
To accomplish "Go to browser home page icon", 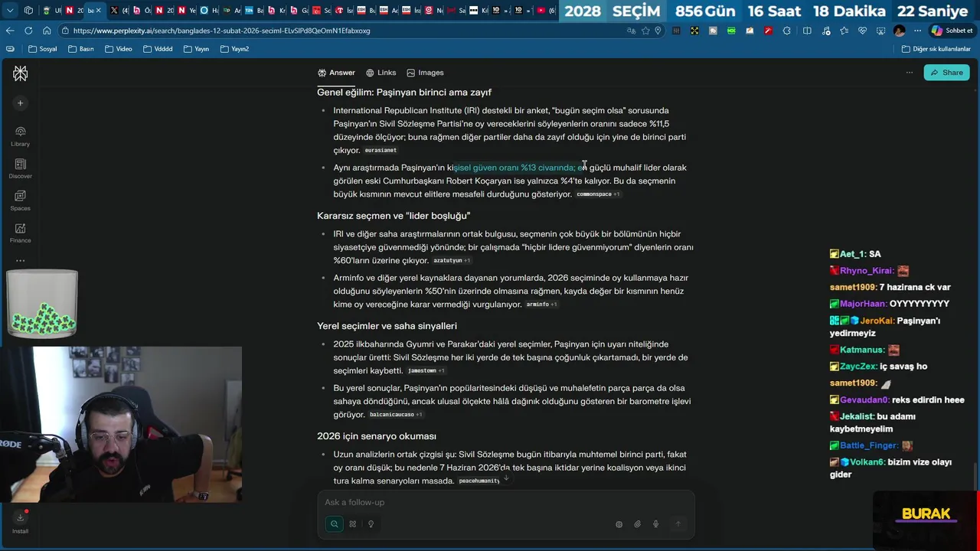I will [47, 31].
